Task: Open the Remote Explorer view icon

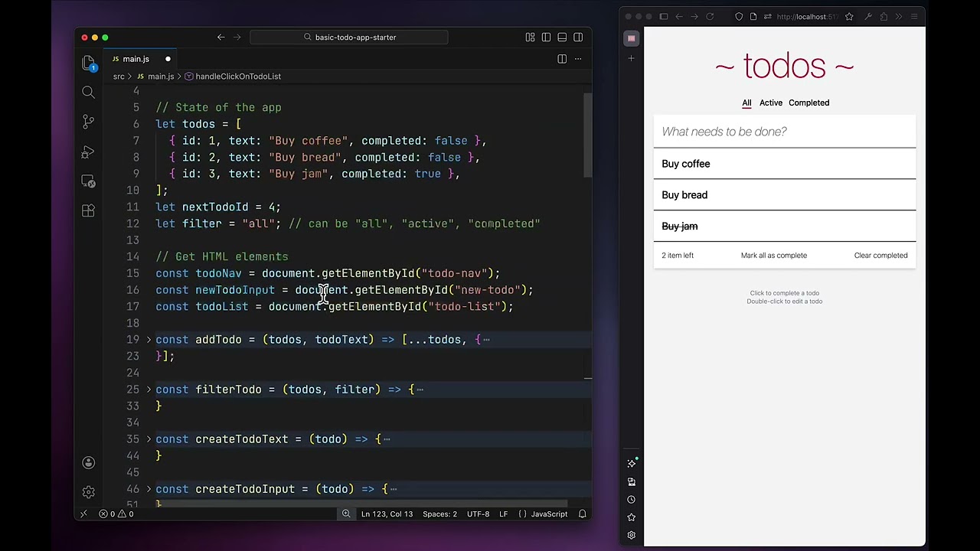Action: point(88,181)
